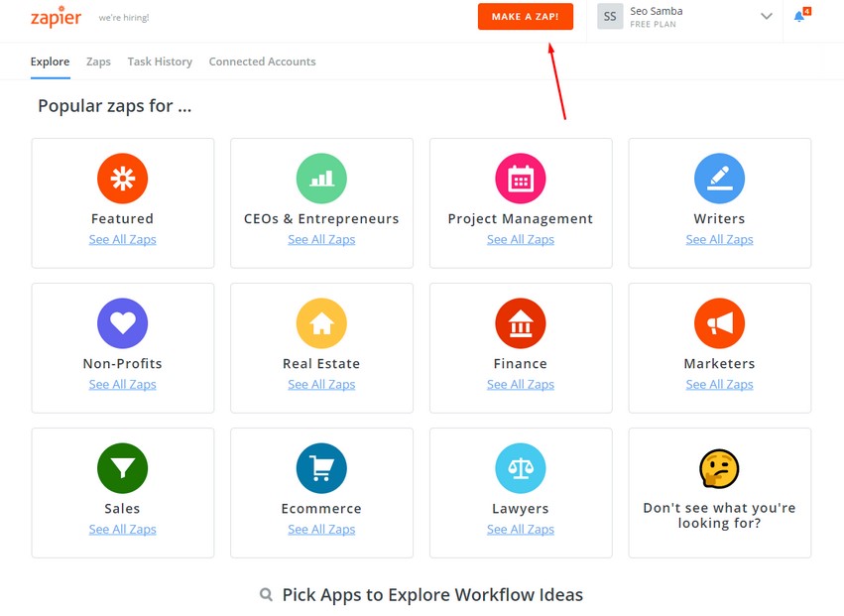
Task: Click the thinking face emoji
Action: tap(719, 468)
